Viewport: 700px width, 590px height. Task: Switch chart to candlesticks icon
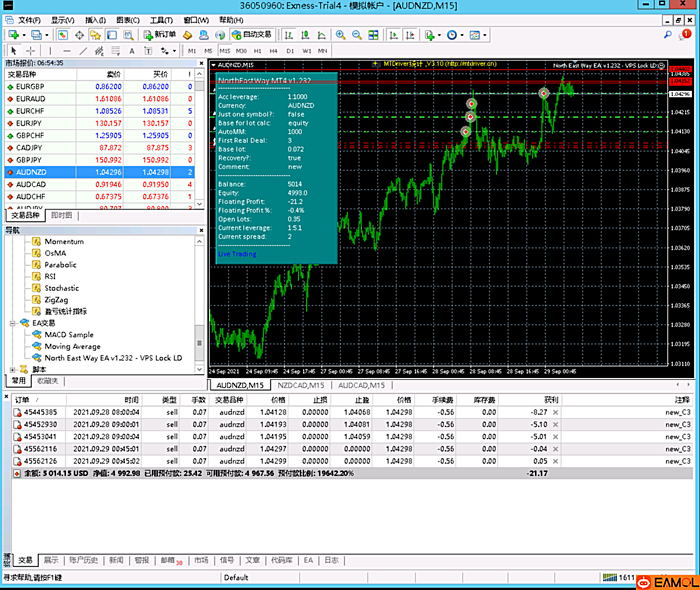305,35
